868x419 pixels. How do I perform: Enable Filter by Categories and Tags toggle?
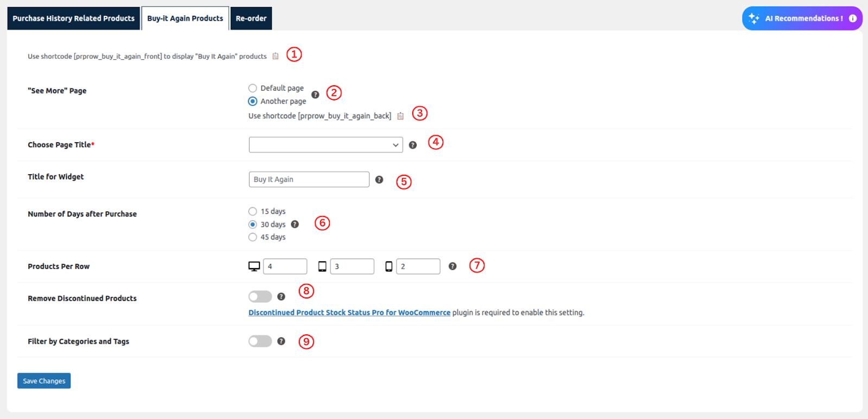(260, 341)
